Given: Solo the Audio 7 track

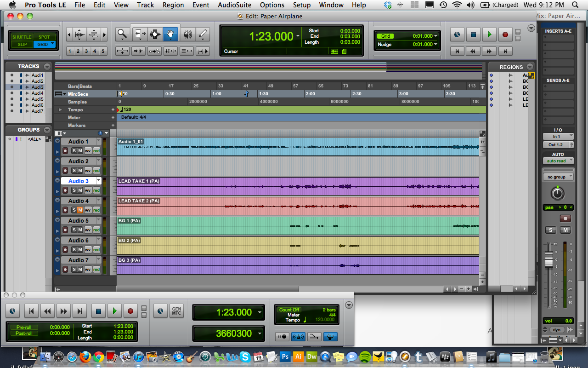Looking at the screenshot, I should 73,269.
